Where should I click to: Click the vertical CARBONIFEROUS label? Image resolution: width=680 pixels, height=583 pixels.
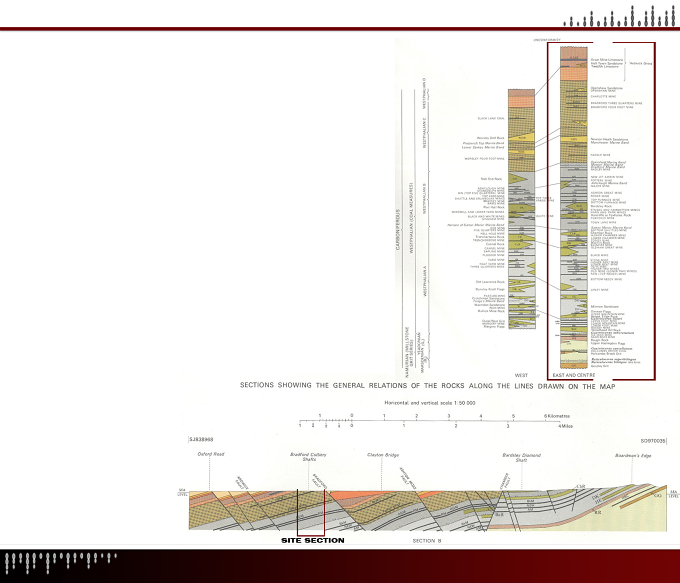[398, 230]
